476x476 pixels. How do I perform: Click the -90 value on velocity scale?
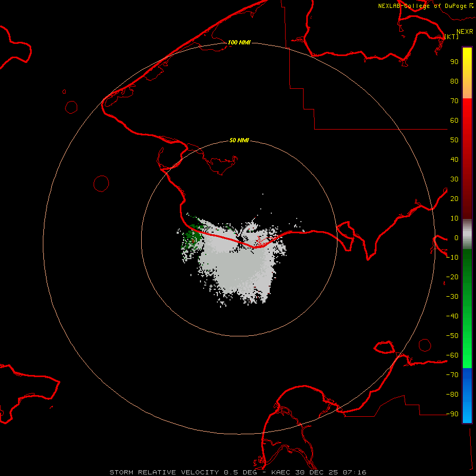pyautogui.click(x=452, y=414)
